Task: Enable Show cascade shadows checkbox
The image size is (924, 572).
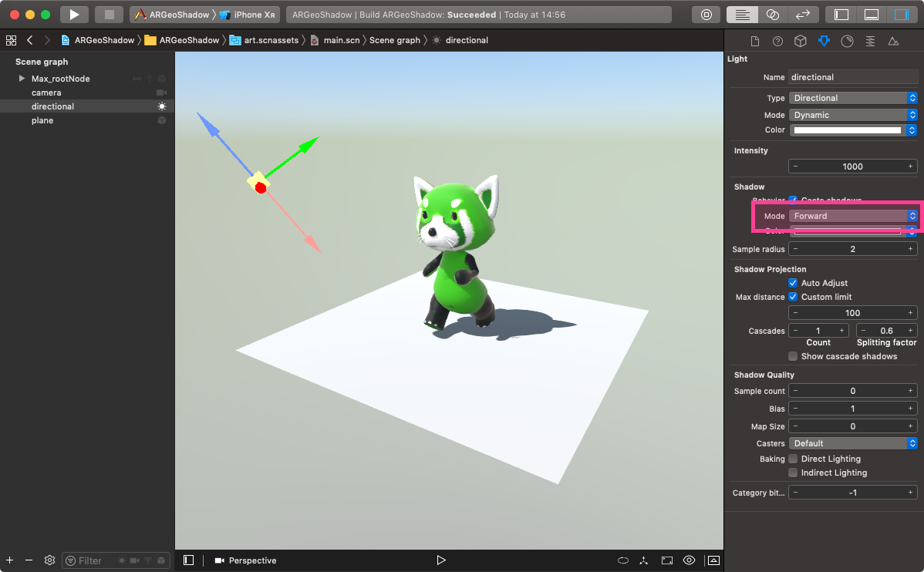Action: click(793, 356)
